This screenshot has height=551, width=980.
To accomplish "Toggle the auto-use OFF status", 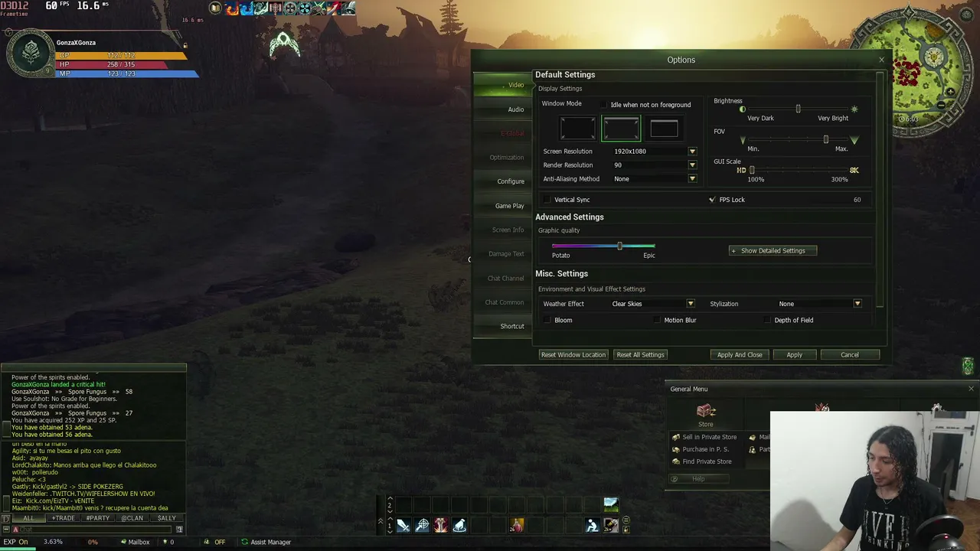I will [x=215, y=542].
